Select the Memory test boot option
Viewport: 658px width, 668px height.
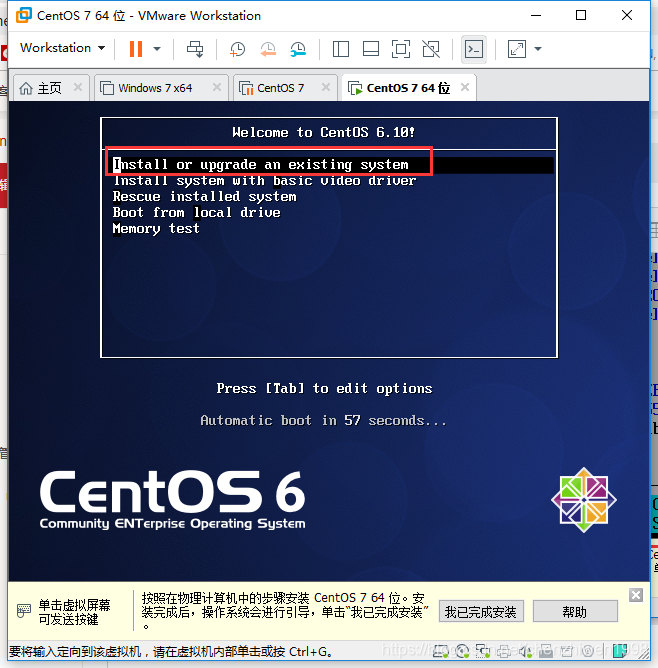click(156, 228)
